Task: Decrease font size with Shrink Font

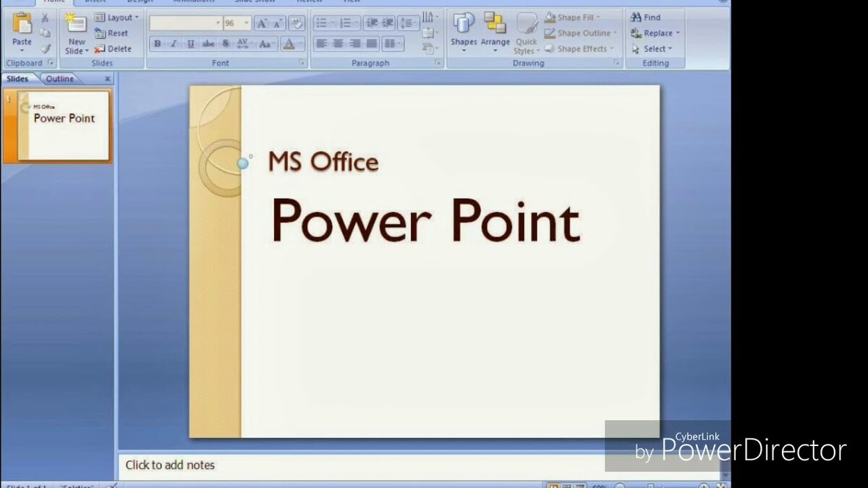Action: click(x=278, y=23)
